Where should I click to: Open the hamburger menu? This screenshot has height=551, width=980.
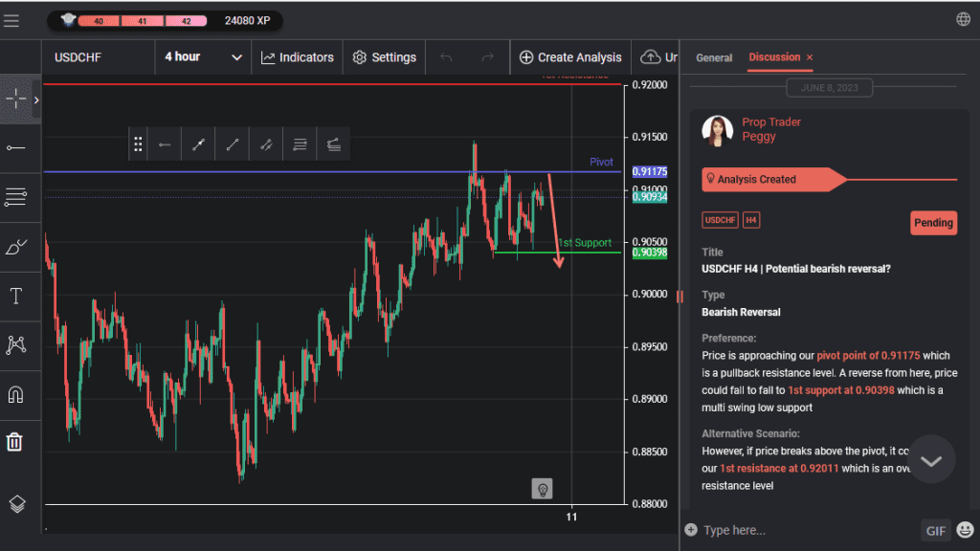[11, 20]
